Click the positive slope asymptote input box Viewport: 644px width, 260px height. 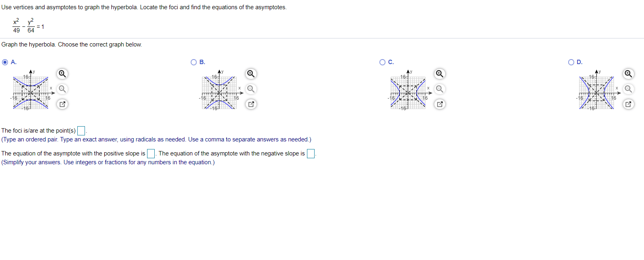point(151,153)
